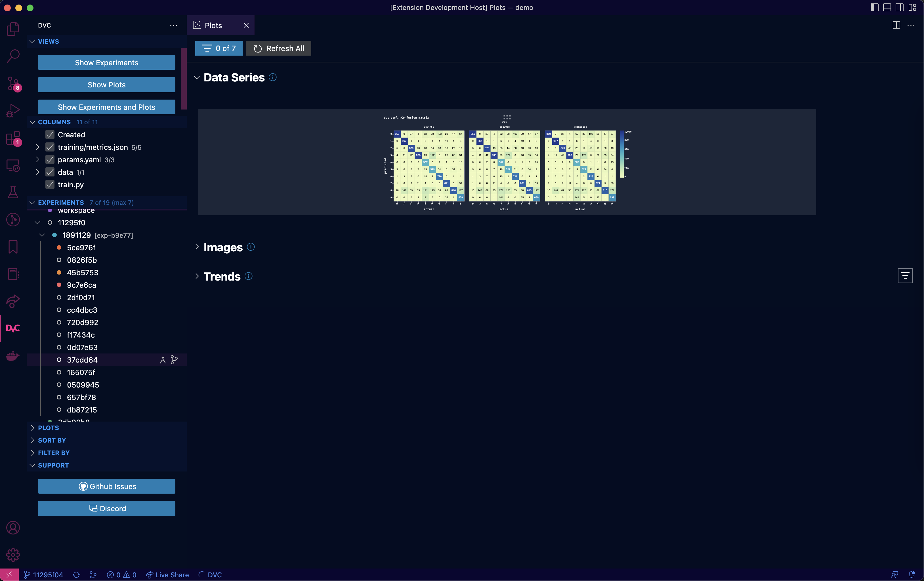Uncheck the params.yaml column checkbox
The height and width of the screenshot is (581, 924).
50,159
